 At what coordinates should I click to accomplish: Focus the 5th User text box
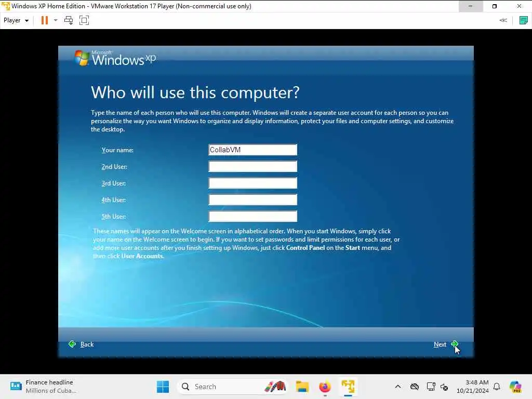(253, 216)
